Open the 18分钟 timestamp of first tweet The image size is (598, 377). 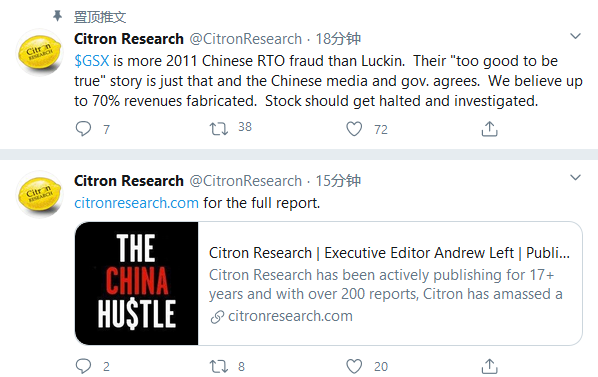pos(338,39)
